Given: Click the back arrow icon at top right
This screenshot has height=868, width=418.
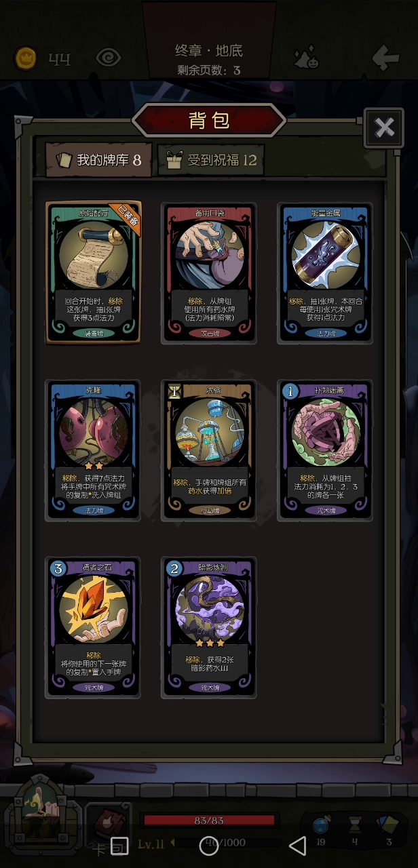Looking at the screenshot, I should [385, 58].
